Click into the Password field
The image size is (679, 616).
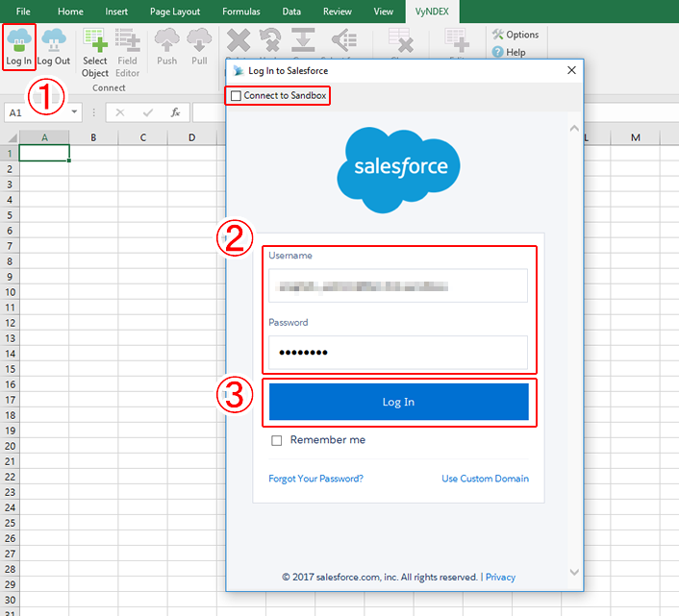398,353
